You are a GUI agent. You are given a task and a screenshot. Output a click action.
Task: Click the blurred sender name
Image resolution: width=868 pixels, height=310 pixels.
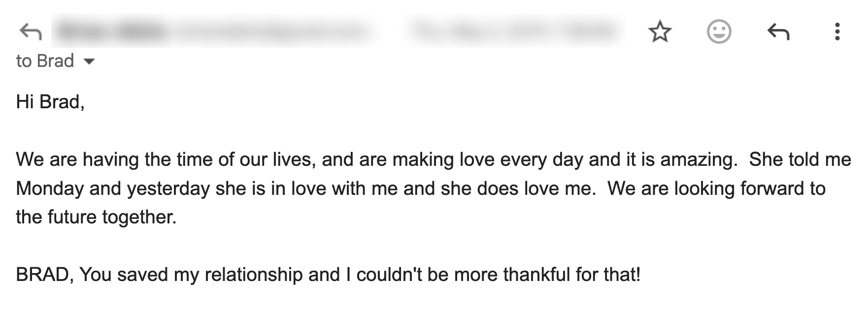(111, 31)
